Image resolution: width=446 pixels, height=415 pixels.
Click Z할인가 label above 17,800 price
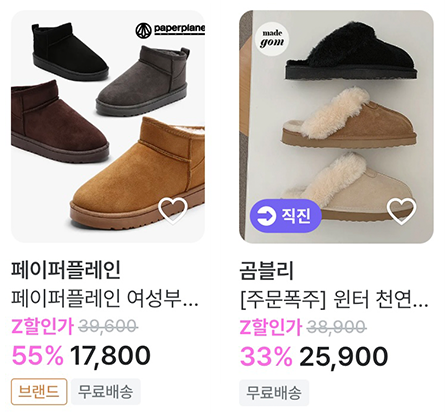coord(42,326)
